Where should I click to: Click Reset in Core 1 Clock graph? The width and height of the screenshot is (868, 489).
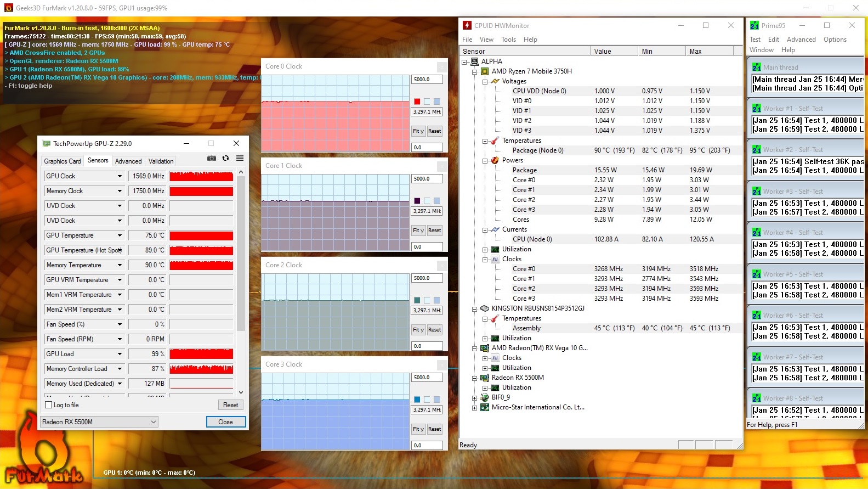435,231
